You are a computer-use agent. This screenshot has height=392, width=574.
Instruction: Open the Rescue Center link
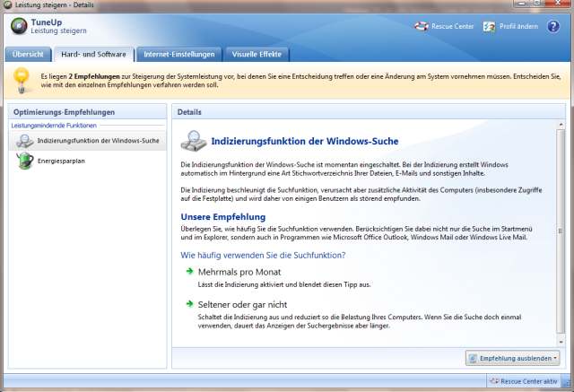coord(452,26)
